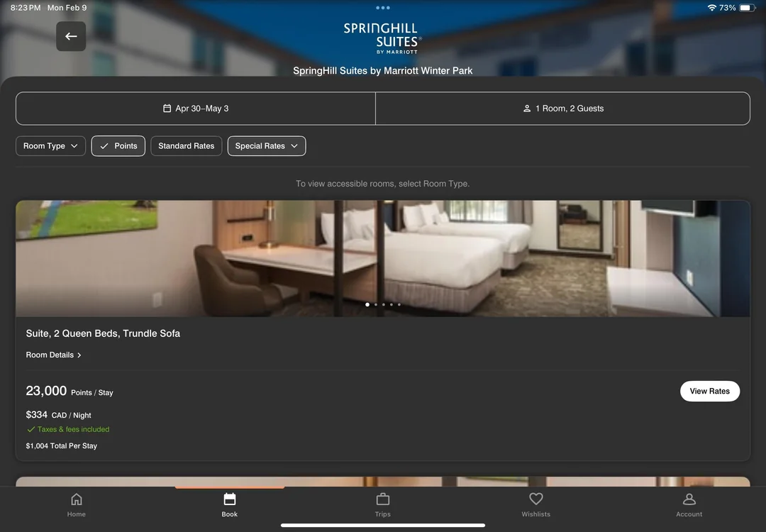
Task: Tap the back arrow button
Action: (71, 36)
